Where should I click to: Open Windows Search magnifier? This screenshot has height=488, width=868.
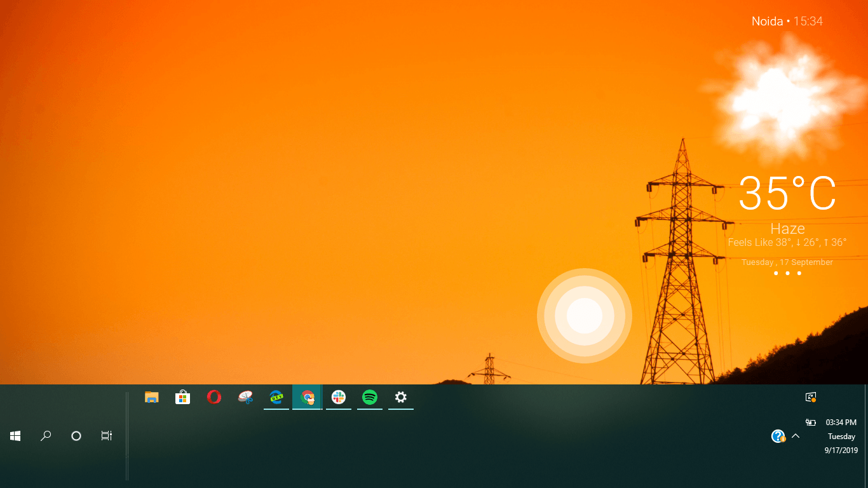46,436
